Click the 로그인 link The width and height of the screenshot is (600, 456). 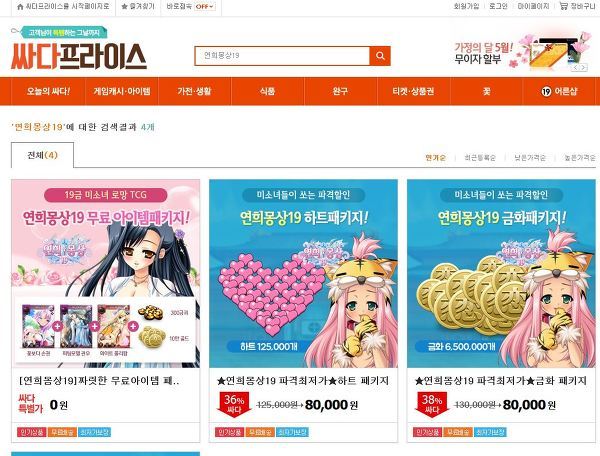(x=498, y=6)
